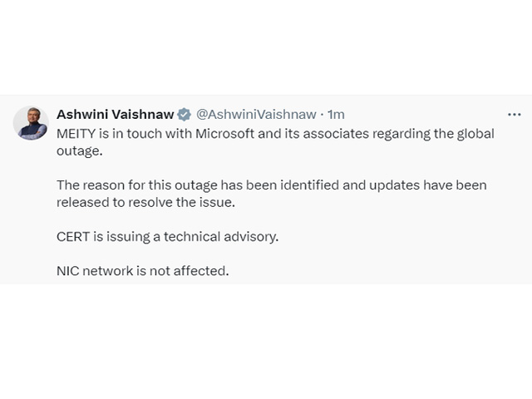The image size is (532, 399).
Task: Select the word MEITY in the tweet
Action: [76, 134]
